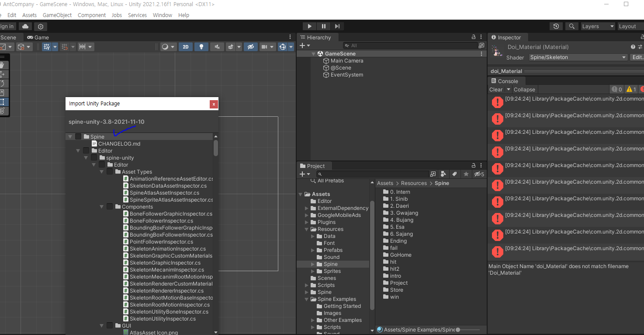Click the Step frame button
Viewport: 644px width, 335px height.
(x=337, y=26)
